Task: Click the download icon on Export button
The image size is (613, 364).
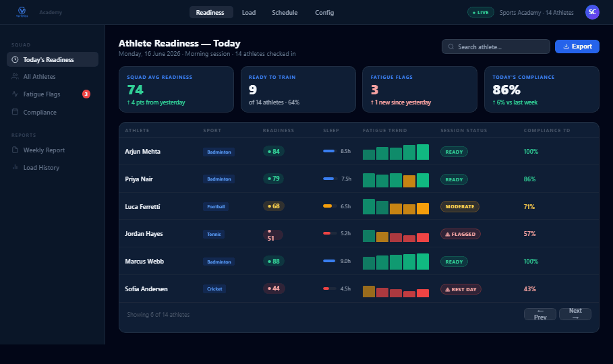Action: [x=566, y=47]
